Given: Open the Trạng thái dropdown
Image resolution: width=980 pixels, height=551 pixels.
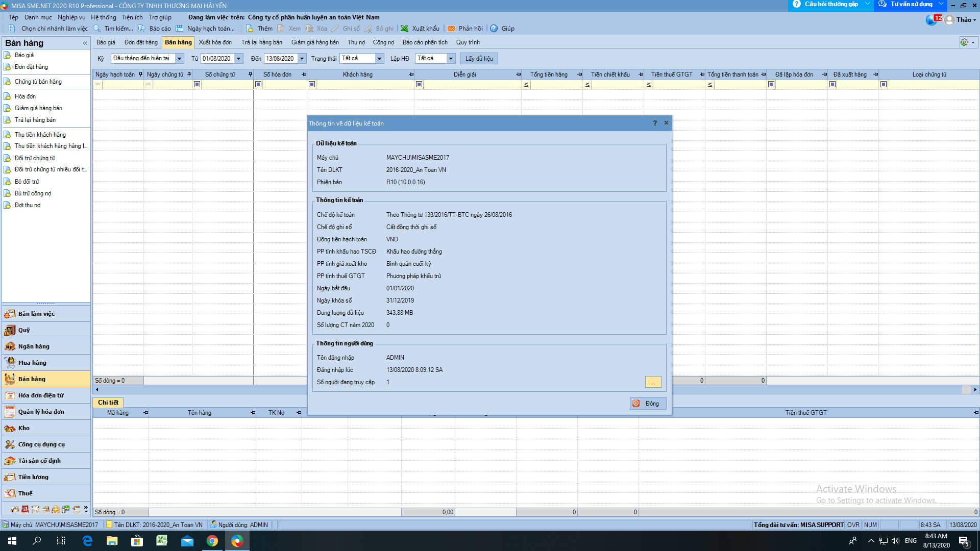Looking at the screenshot, I should click(379, 59).
